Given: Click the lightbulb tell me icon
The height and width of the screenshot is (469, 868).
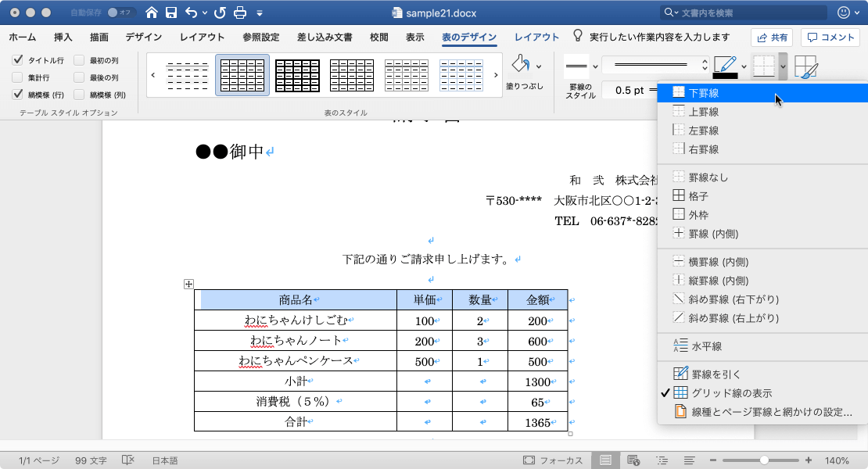Looking at the screenshot, I should [x=577, y=36].
